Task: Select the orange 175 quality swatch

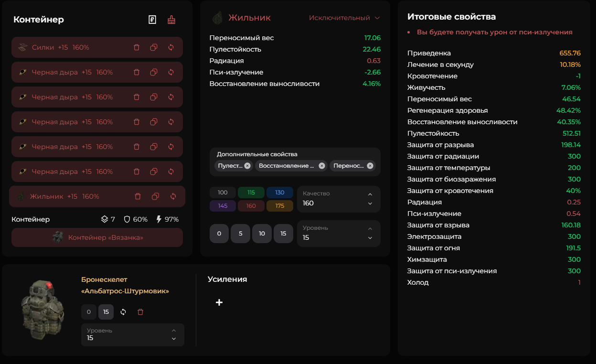Action: [x=280, y=206]
